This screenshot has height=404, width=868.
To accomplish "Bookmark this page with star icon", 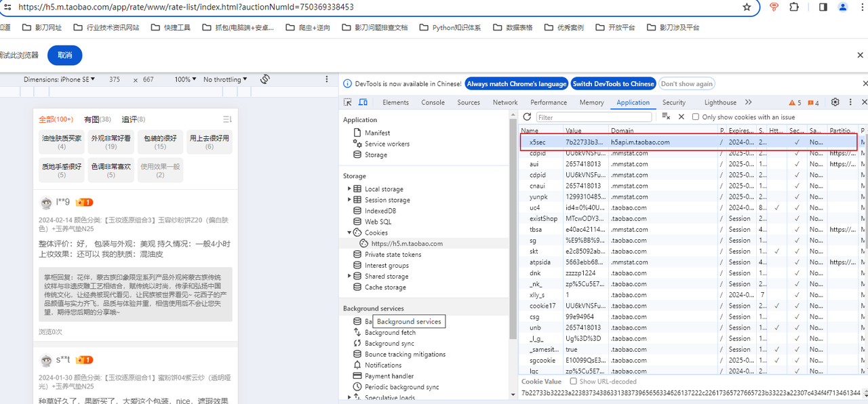I will tap(747, 7).
